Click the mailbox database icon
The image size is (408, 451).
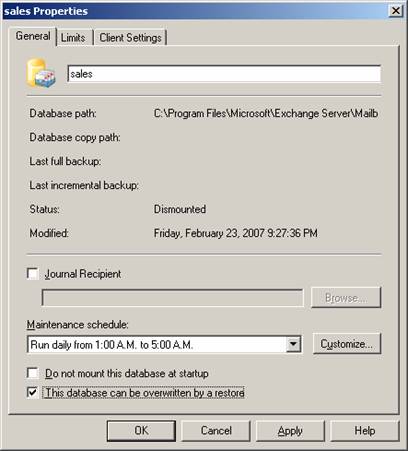(x=41, y=73)
